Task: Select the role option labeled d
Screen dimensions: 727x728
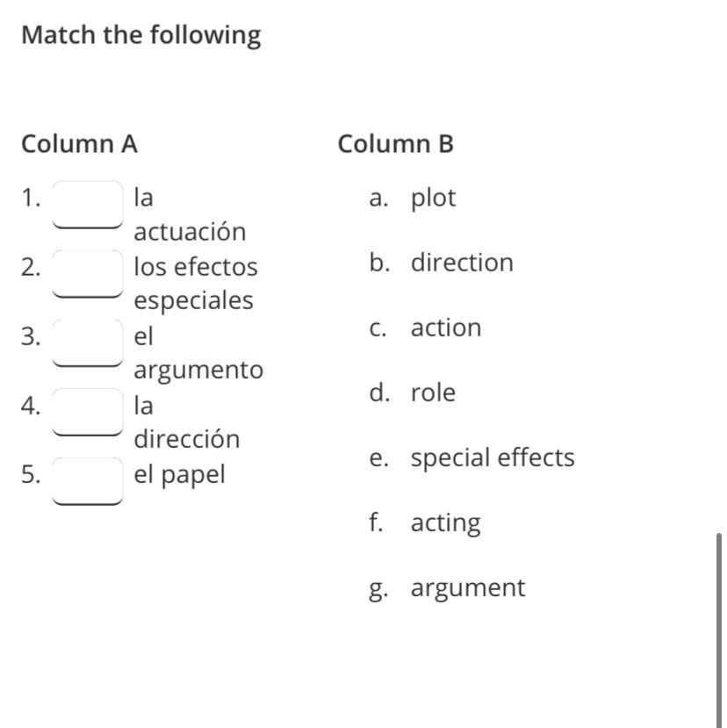Action: pos(413,393)
